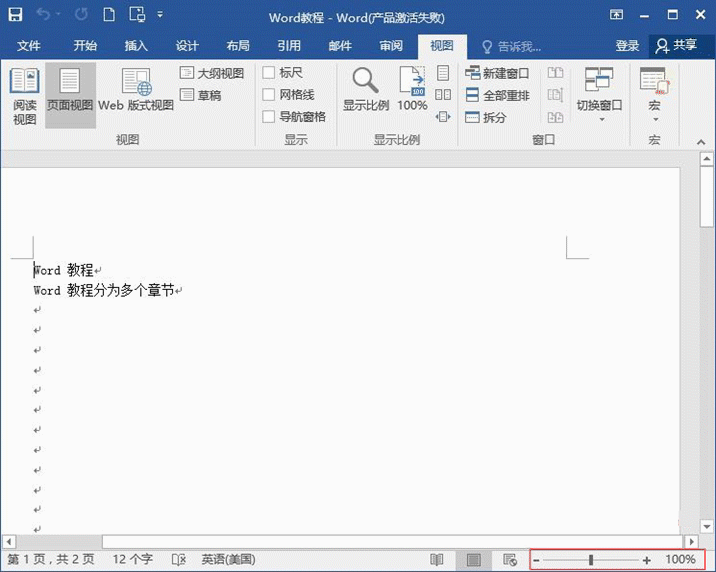Set zoom to 100% with ribbon button
Viewport: 716px width, 572px height.
(x=412, y=89)
